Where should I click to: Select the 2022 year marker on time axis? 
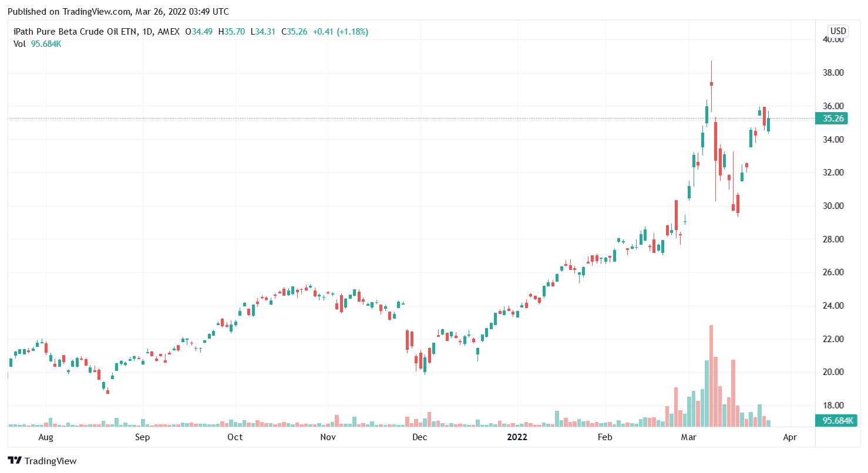click(517, 437)
